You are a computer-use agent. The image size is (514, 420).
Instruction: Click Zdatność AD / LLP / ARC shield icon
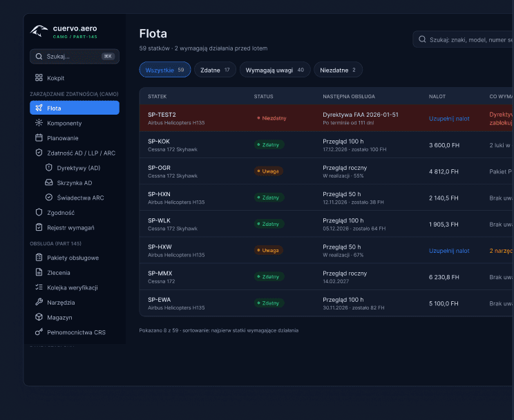(39, 153)
